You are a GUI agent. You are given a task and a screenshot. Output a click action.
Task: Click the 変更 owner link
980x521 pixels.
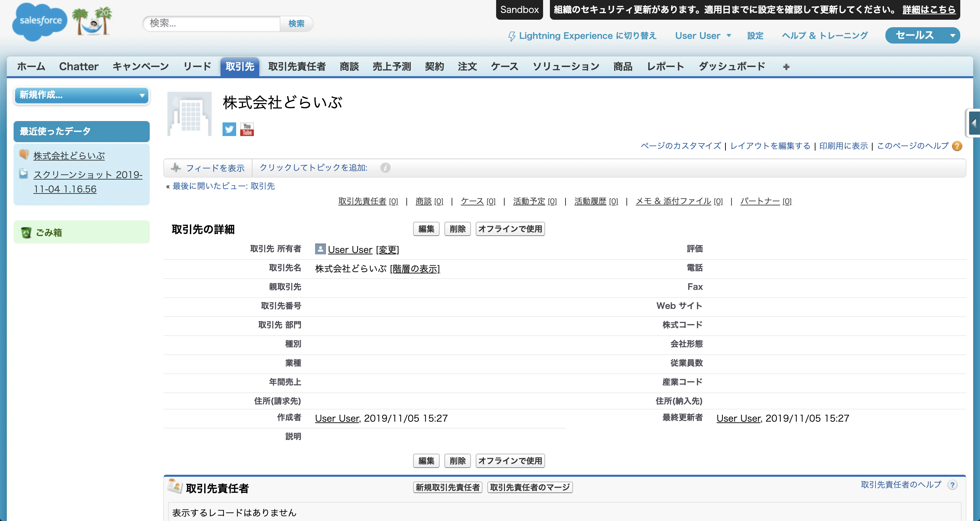pos(387,250)
